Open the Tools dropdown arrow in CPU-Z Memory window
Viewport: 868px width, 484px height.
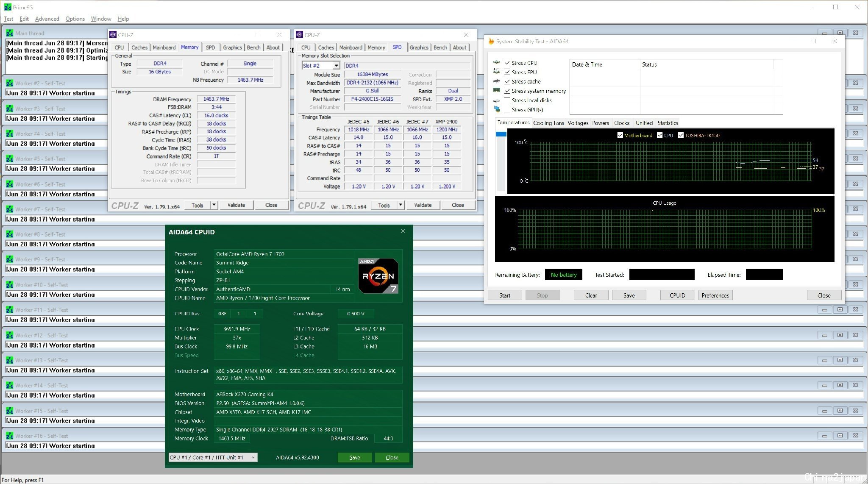click(214, 205)
